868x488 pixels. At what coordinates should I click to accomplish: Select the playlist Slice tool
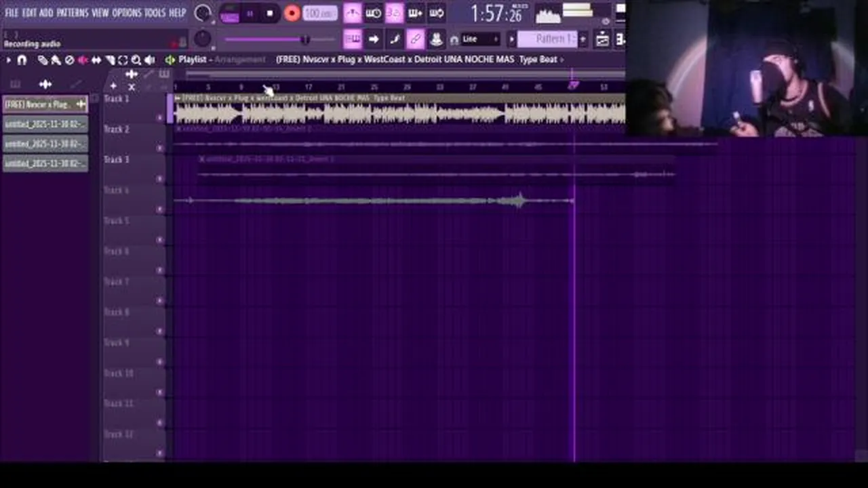pyautogui.click(x=110, y=60)
